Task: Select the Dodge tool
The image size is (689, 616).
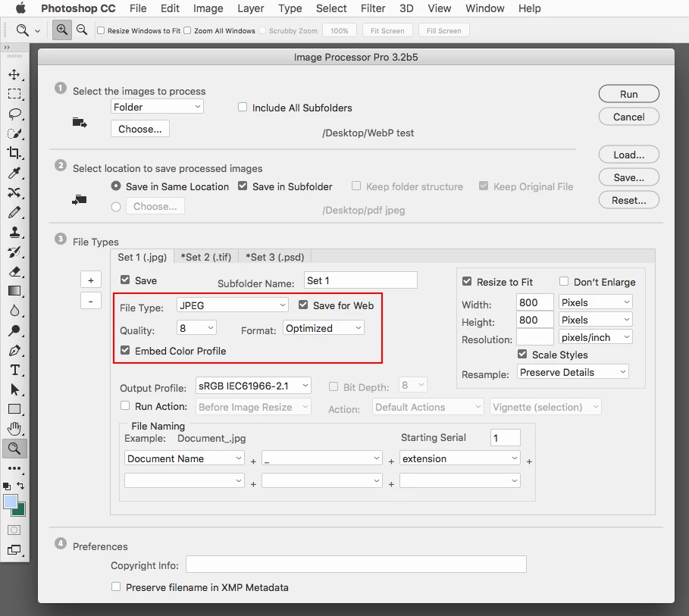Action: (14, 330)
